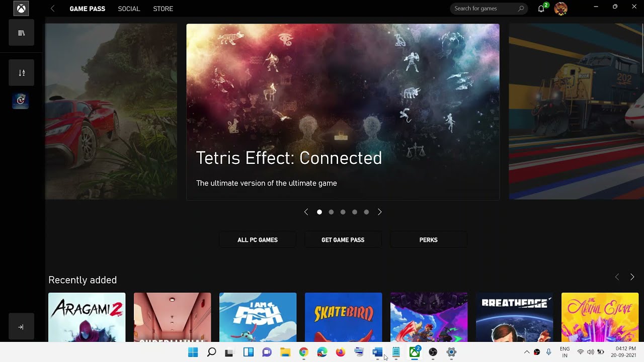
Task: Select the fifth carousel dot
Action: click(366, 212)
